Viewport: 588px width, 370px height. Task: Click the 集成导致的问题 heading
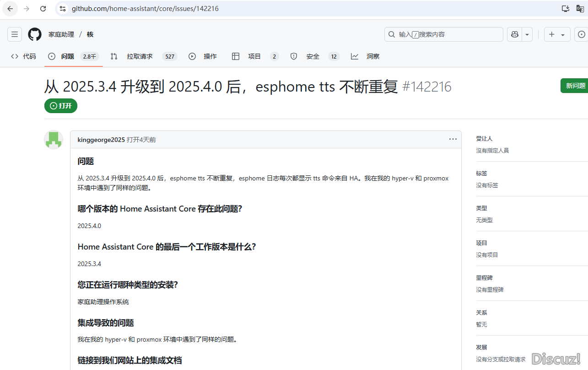tap(106, 323)
